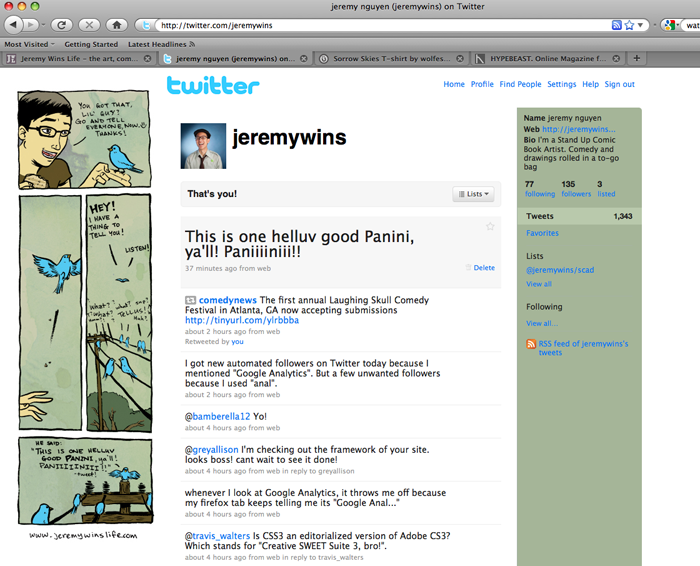Click the Stop loading X button
This screenshot has width=700, height=566.
pyautogui.click(x=89, y=25)
